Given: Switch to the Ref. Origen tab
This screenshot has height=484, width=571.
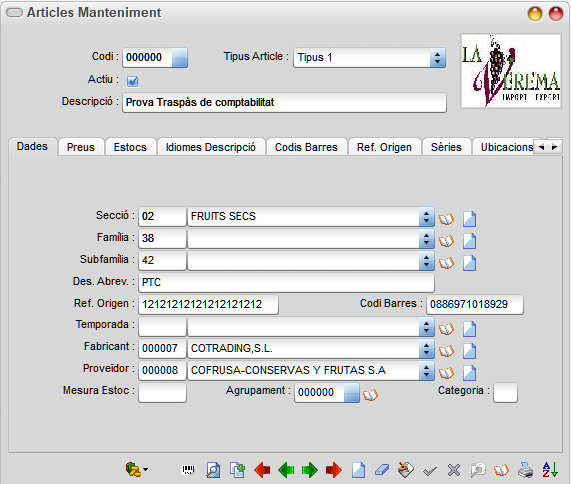Looking at the screenshot, I should (385, 147).
